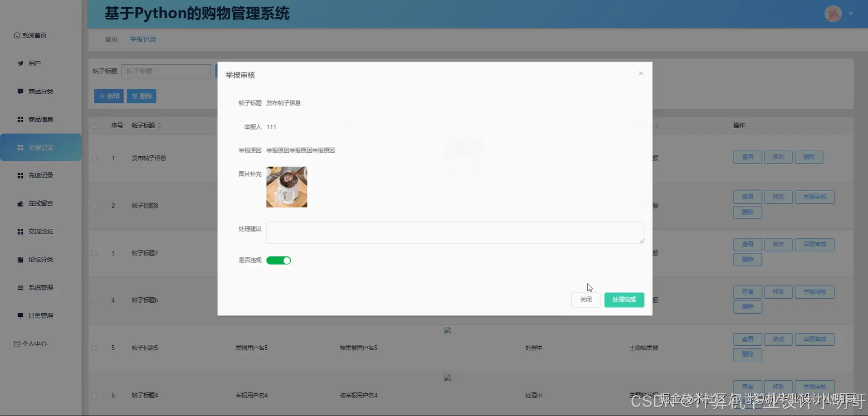Select the 举报记录 breadcrumb tab

click(142, 39)
